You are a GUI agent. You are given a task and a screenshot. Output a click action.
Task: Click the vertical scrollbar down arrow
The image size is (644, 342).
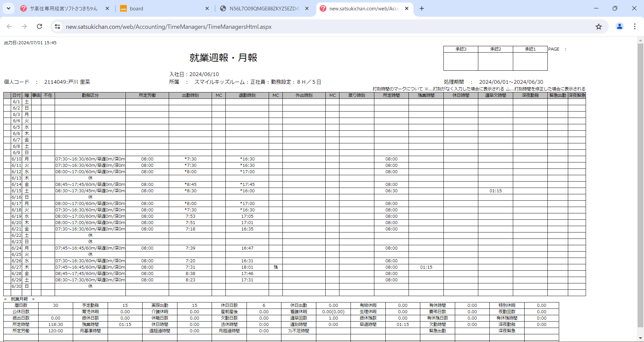(640, 338)
